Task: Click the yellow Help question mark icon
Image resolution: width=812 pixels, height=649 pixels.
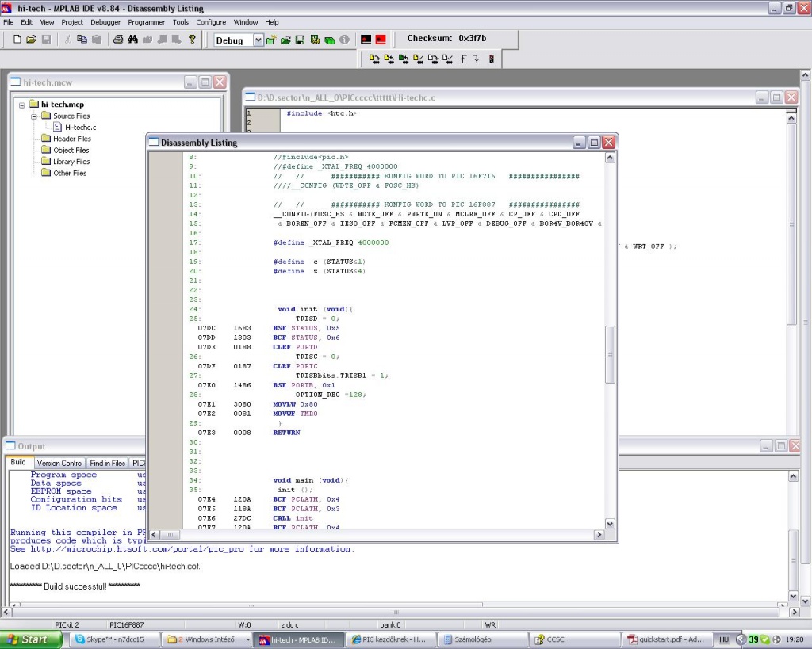Action: tap(192, 40)
